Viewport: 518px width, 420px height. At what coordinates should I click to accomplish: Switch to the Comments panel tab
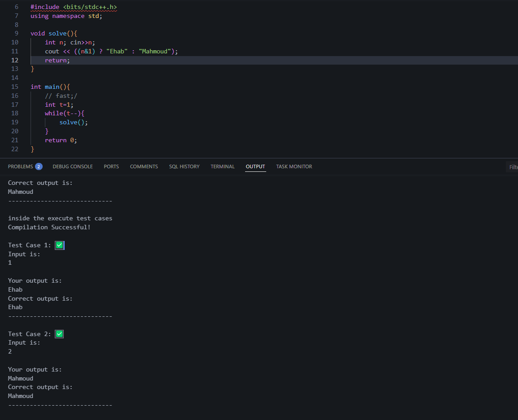coord(144,167)
